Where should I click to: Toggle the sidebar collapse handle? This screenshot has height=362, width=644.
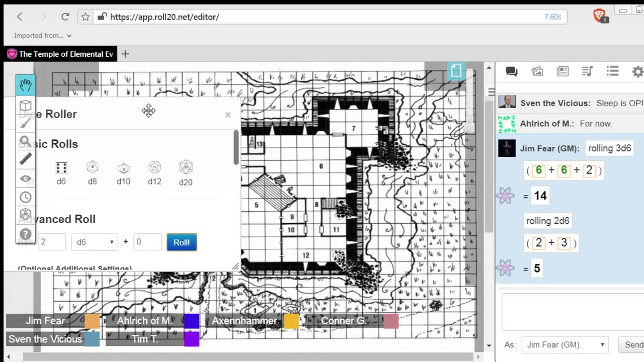point(491,92)
